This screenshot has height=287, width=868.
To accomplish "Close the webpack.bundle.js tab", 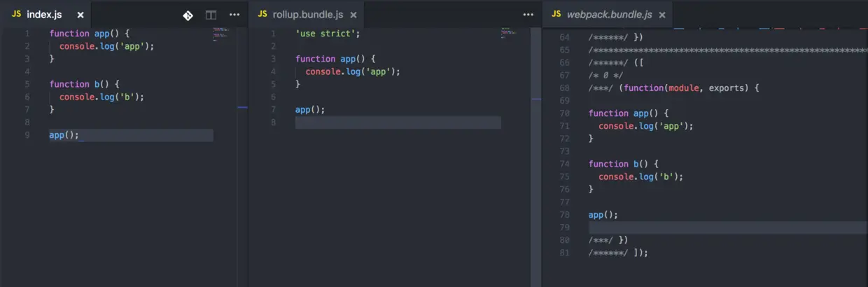I will pyautogui.click(x=661, y=15).
